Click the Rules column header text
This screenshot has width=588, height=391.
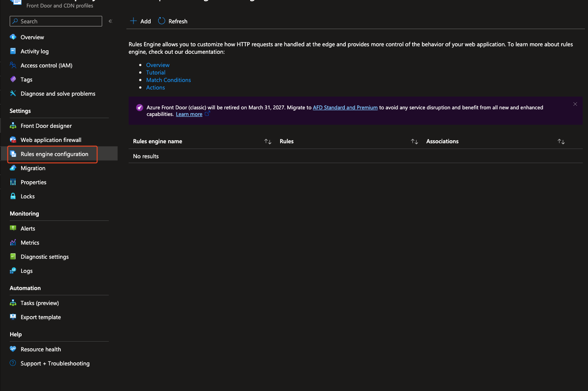pyautogui.click(x=287, y=142)
